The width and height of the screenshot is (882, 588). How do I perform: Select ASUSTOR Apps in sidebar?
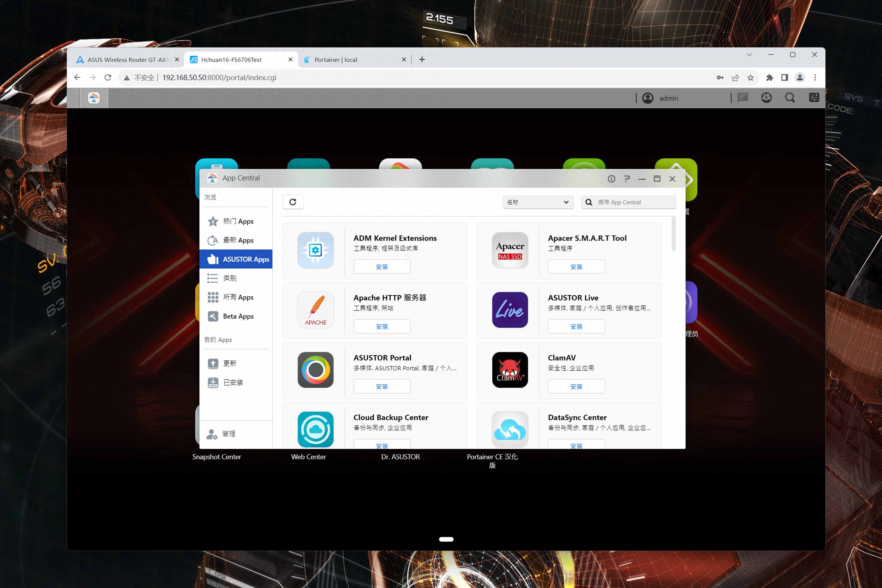click(x=236, y=259)
